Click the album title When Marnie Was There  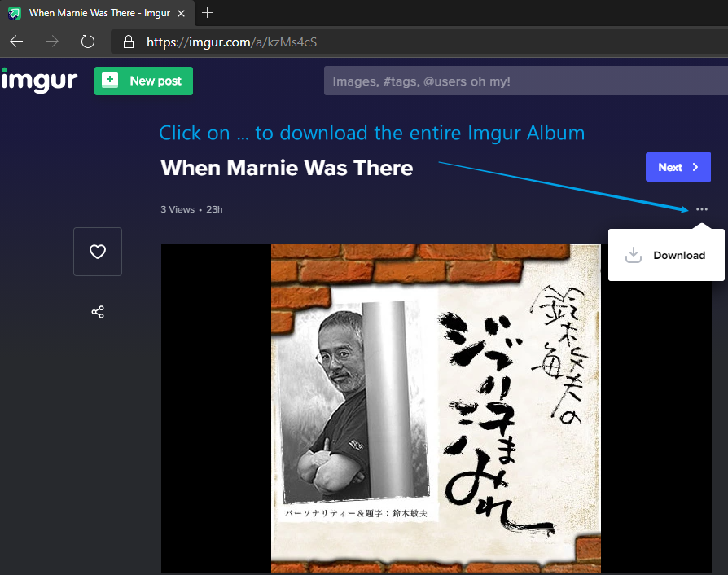point(287,168)
